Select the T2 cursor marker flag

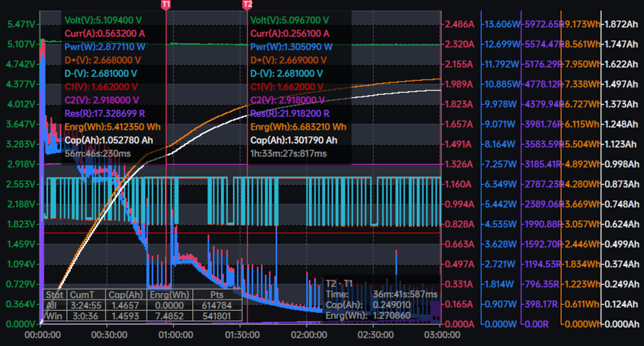click(x=247, y=4)
